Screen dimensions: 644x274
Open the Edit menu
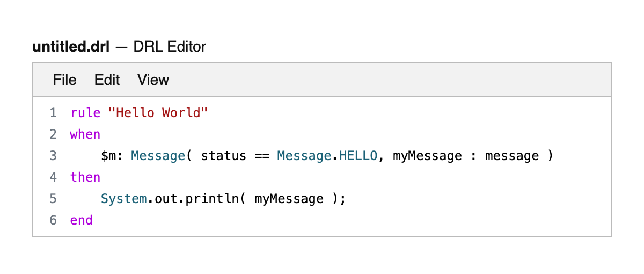[x=107, y=80]
